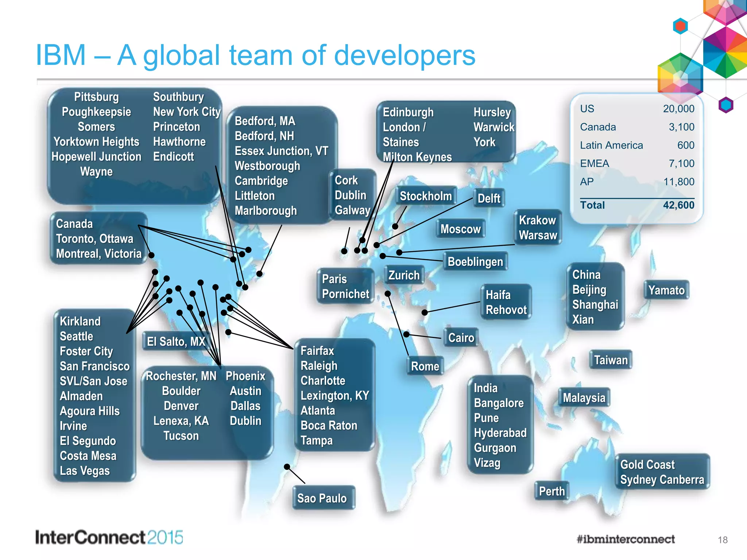Select the Malaysia label
This screenshot has height=560, width=747.
click(x=584, y=398)
